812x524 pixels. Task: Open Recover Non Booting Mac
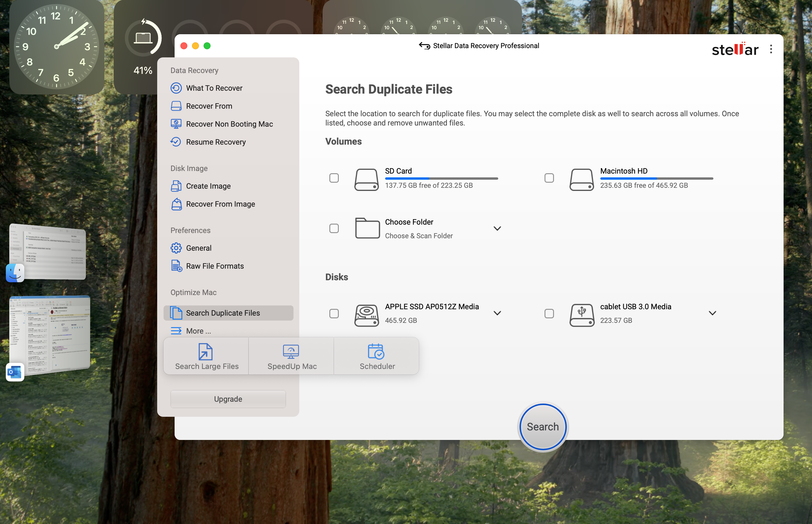click(x=229, y=124)
